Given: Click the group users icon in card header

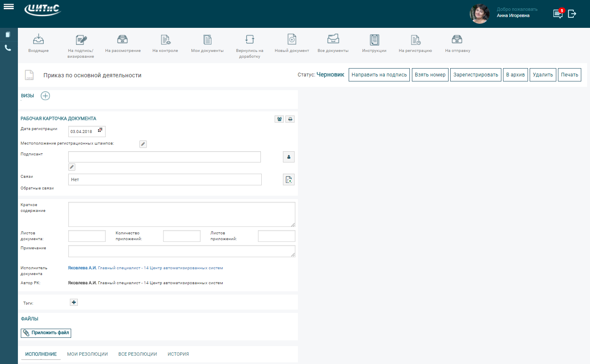Looking at the screenshot, I should point(279,119).
